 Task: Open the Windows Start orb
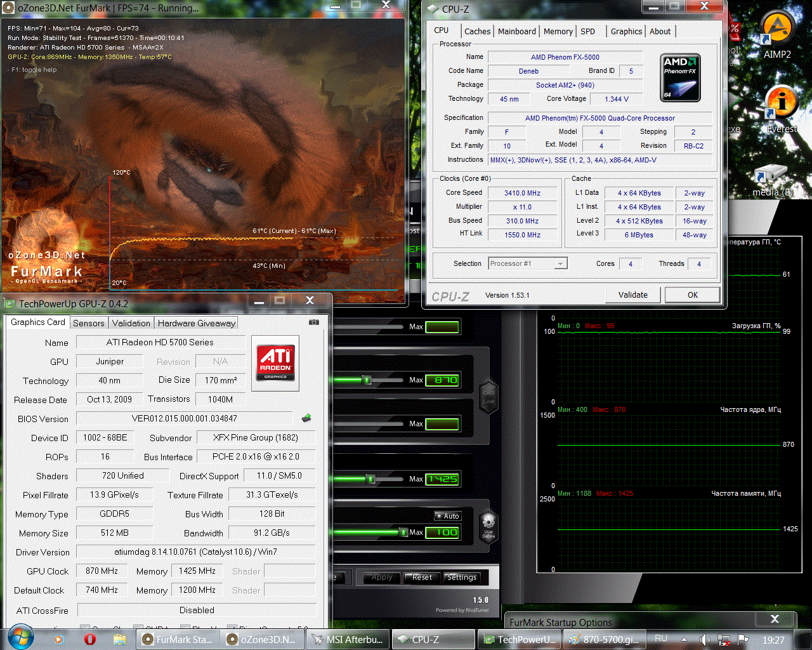20,639
